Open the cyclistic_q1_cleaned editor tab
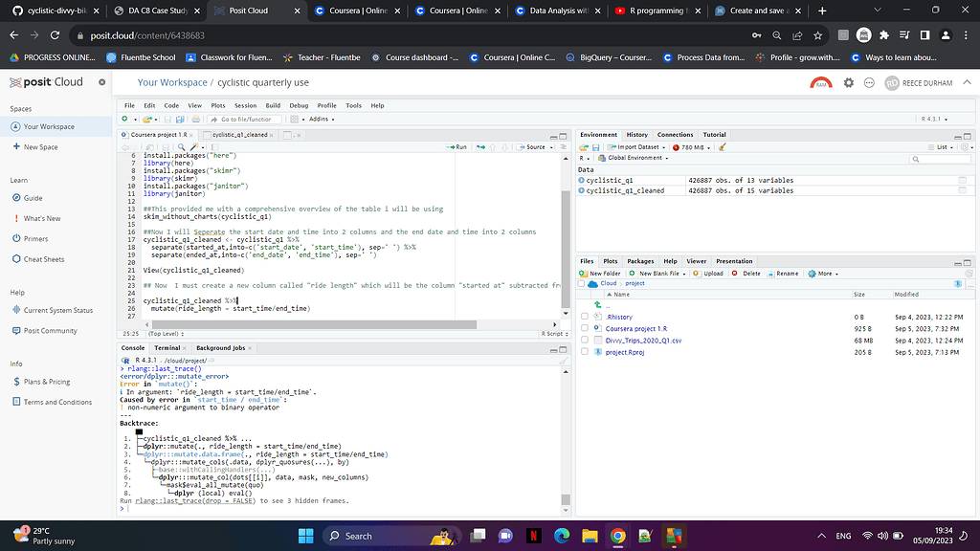 point(240,135)
